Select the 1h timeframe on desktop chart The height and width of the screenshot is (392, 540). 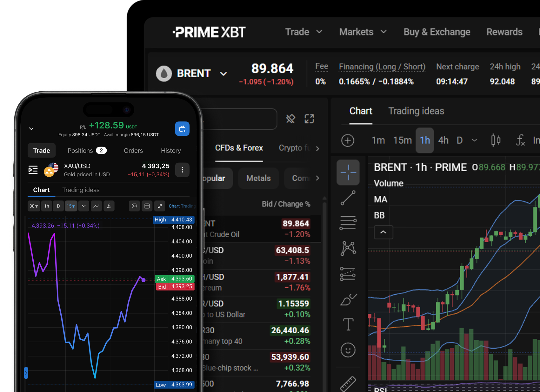(x=425, y=140)
